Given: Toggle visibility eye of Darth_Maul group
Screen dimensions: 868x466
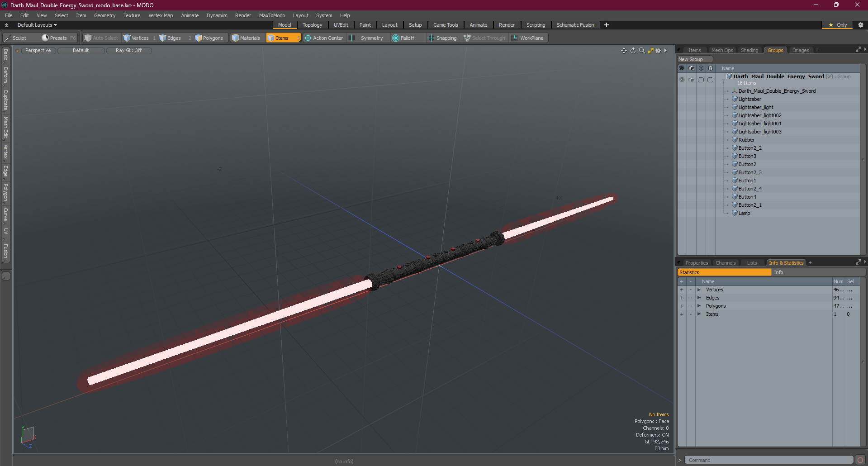Looking at the screenshot, I should [x=682, y=80].
